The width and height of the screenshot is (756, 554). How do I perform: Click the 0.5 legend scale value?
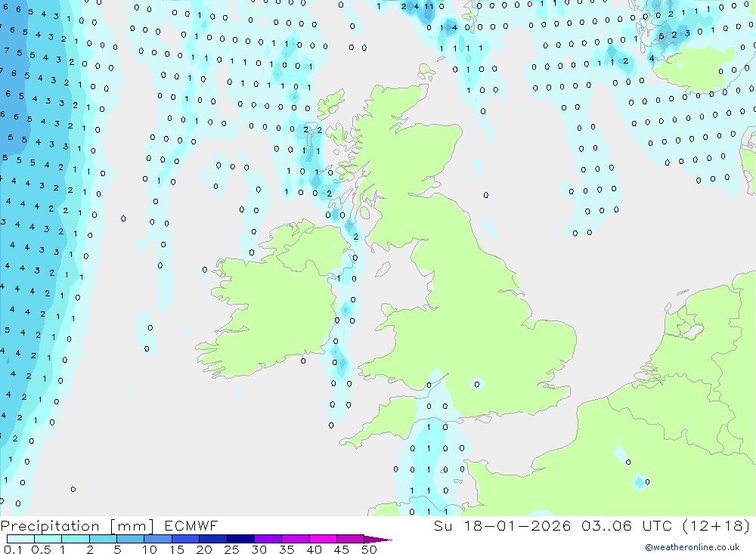41,549
